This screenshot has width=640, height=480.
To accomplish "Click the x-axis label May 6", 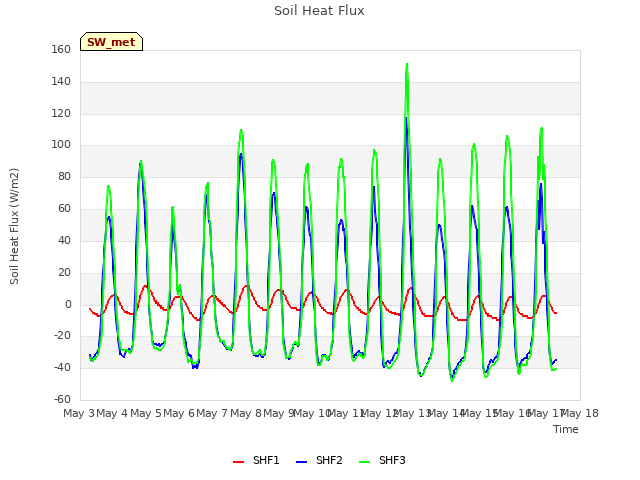I will (x=179, y=413).
